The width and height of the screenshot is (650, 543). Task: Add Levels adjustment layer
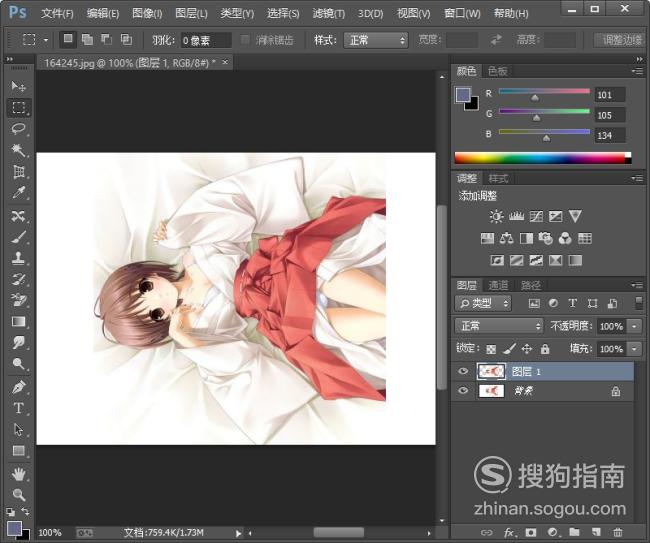tap(516, 216)
